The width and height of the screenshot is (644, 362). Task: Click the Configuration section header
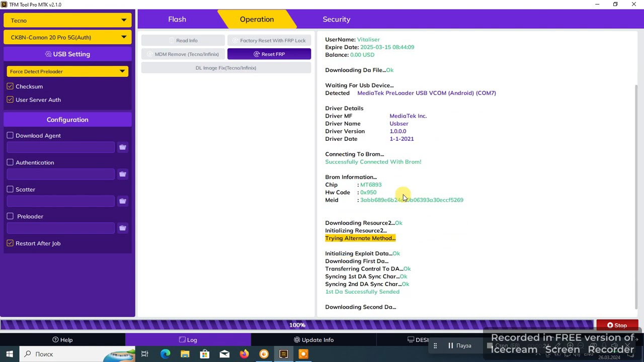click(67, 120)
